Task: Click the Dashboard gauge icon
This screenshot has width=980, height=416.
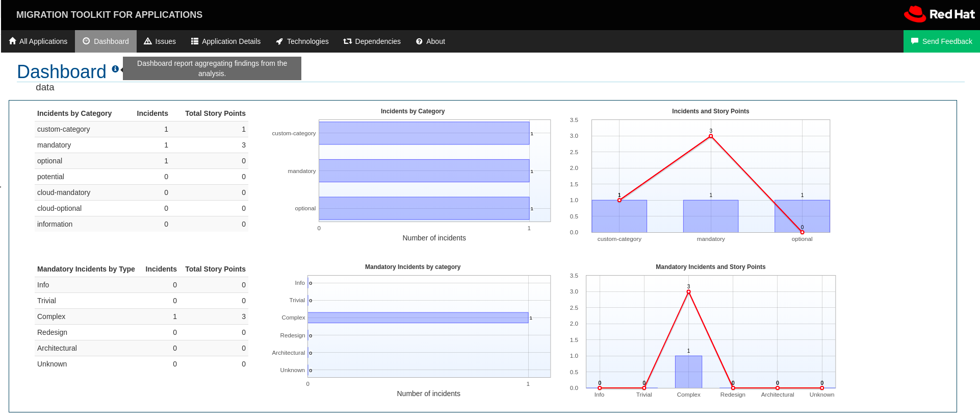Action: (x=86, y=41)
